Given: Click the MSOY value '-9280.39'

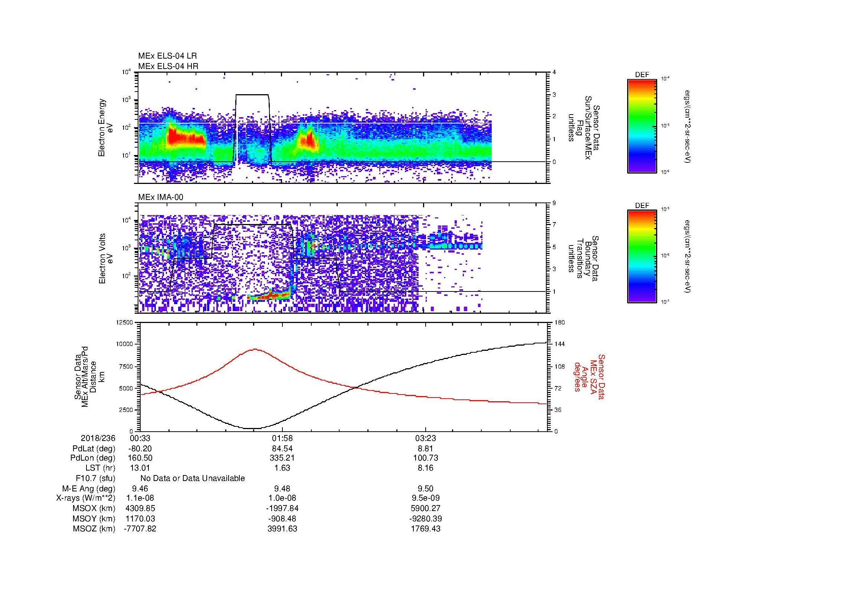Looking at the screenshot, I should tap(426, 518).
